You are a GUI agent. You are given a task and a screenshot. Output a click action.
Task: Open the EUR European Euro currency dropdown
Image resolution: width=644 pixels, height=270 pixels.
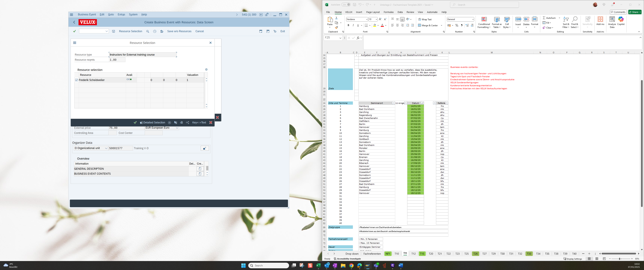pos(162,128)
